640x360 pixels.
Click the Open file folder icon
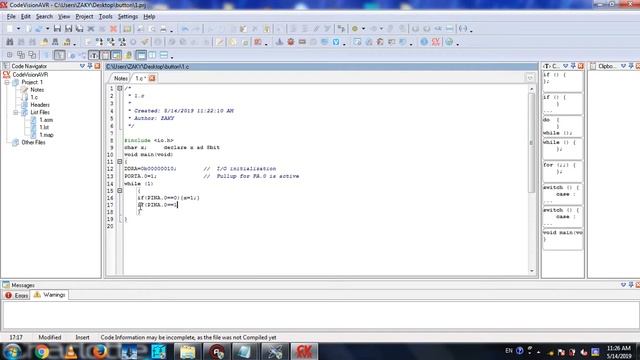pyautogui.click(x=39, y=29)
